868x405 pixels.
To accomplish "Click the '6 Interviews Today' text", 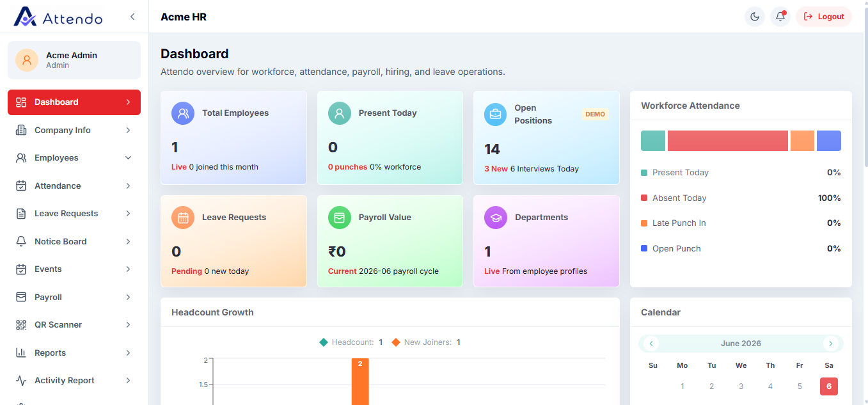I will point(544,169).
